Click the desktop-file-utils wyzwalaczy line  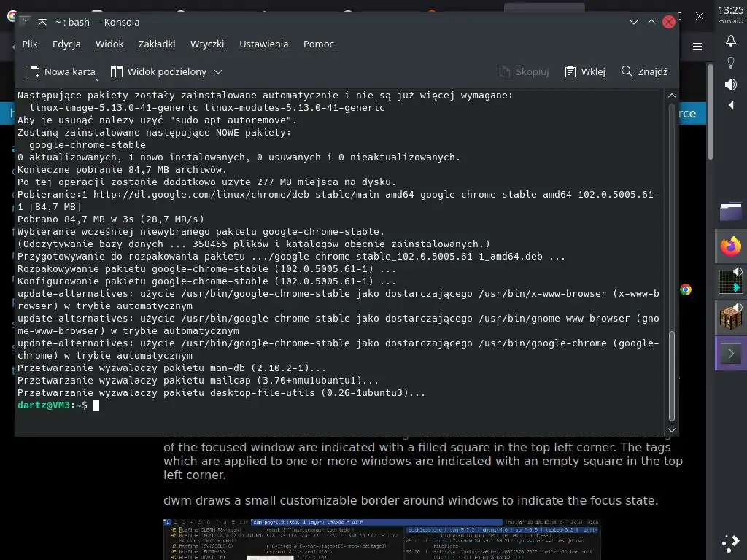coord(221,393)
